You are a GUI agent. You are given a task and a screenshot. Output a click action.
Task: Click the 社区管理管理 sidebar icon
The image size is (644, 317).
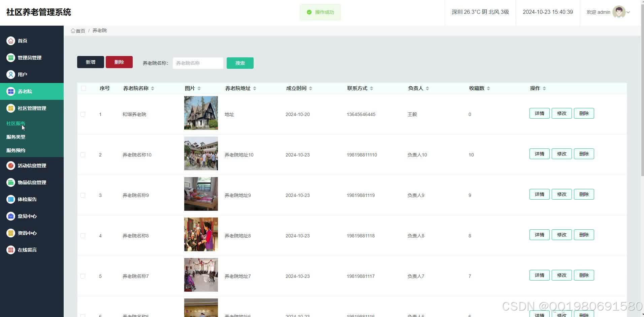pos(11,108)
